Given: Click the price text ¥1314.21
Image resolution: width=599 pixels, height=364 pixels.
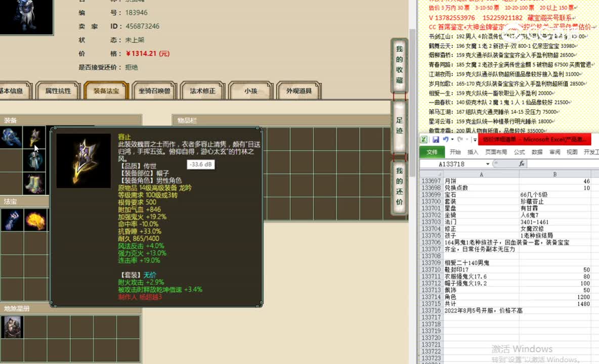Looking at the screenshot, I should (147, 54).
